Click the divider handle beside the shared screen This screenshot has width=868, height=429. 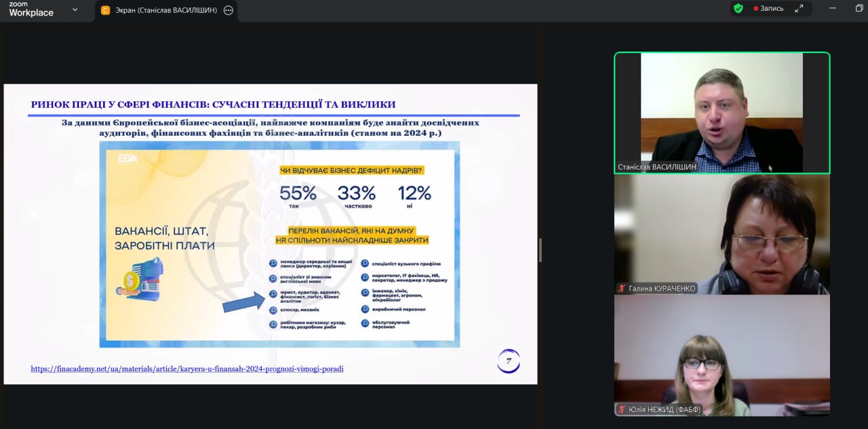(540, 250)
